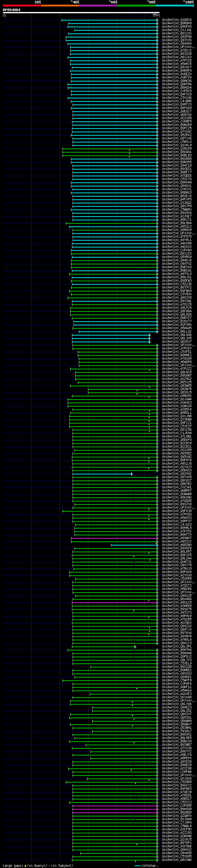Click the white query sequence bar

81,13
